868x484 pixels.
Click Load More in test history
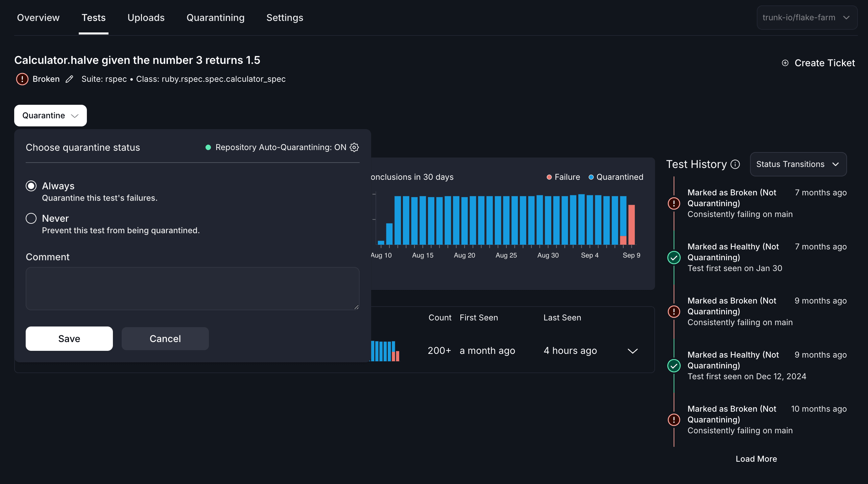click(x=756, y=459)
